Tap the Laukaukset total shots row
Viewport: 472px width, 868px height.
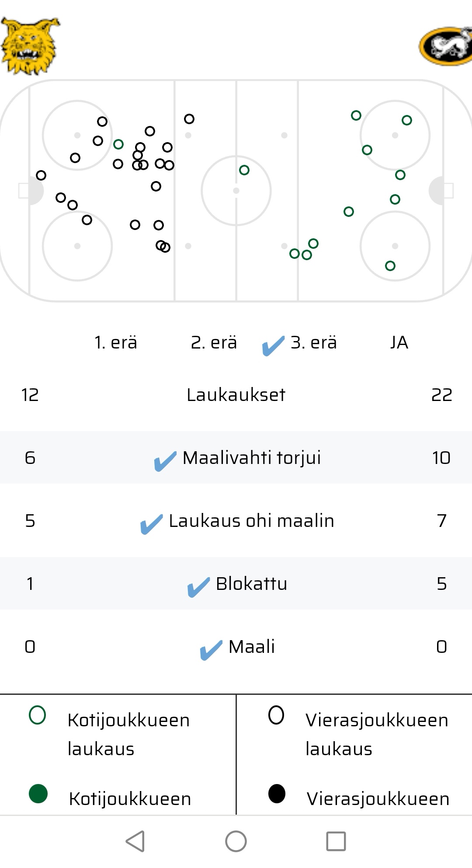click(x=236, y=395)
